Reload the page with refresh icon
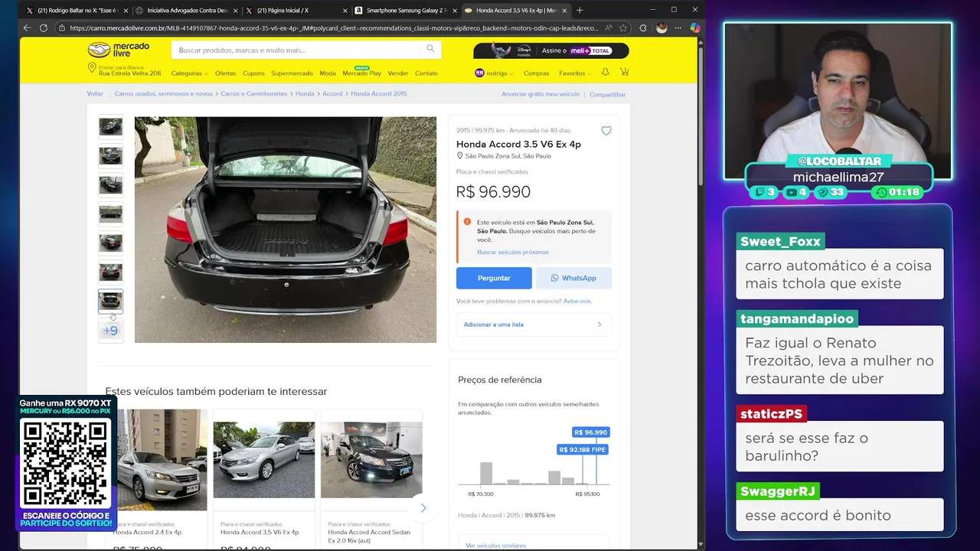Image resolution: width=980 pixels, height=551 pixels. pos(44,28)
